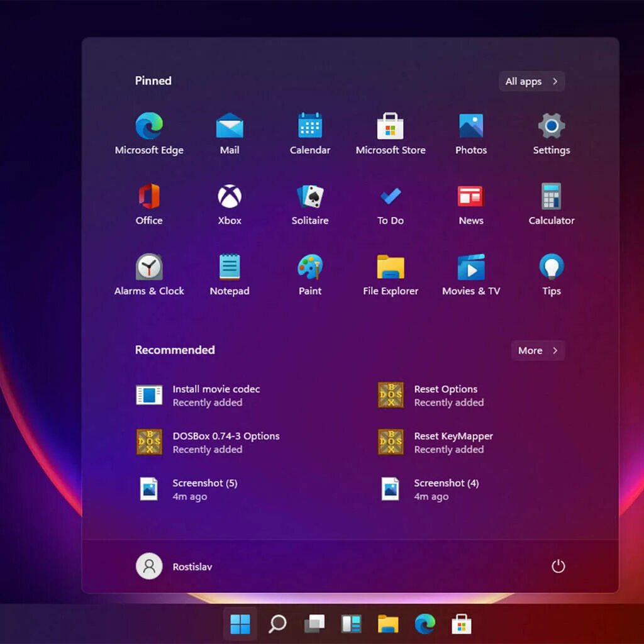The height and width of the screenshot is (644, 644).
Task: Launch the News app
Action: tap(471, 204)
